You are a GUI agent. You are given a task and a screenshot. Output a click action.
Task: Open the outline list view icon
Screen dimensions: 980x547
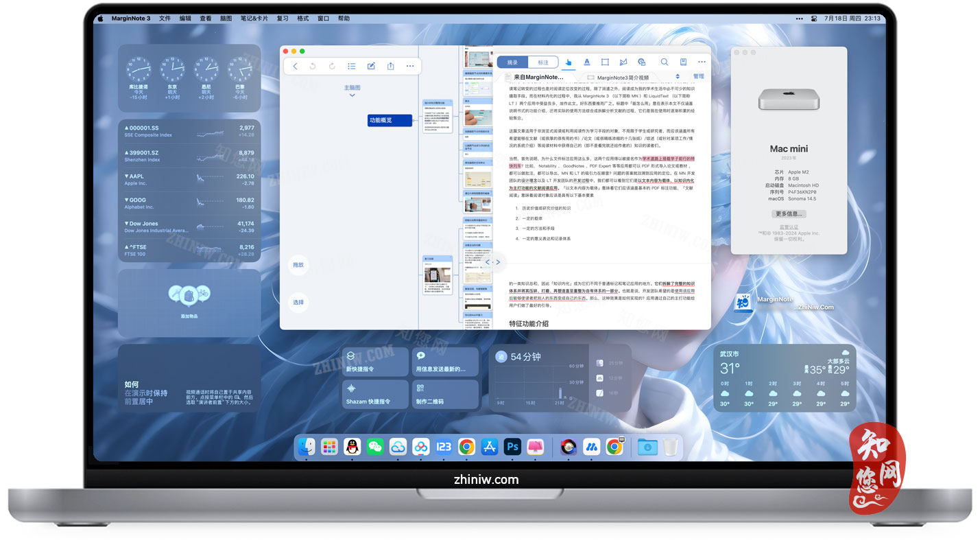(x=351, y=66)
